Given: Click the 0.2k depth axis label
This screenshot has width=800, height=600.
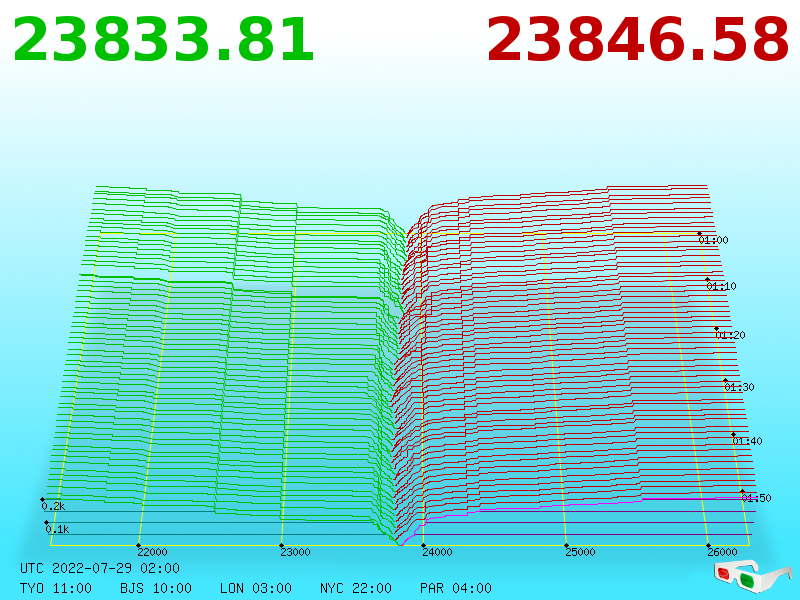Looking at the screenshot, I should click(53, 506).
